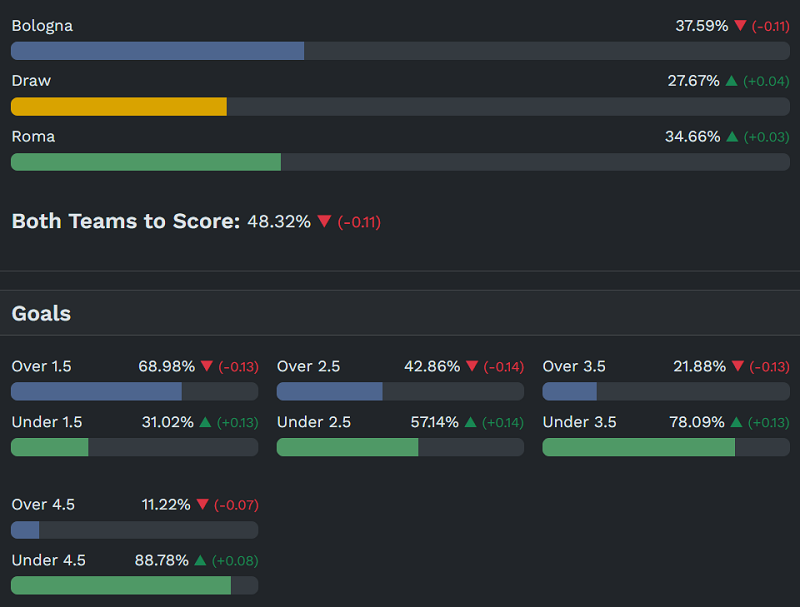
Task: Click the Both Teams to Score label
Action: [125, 221]
